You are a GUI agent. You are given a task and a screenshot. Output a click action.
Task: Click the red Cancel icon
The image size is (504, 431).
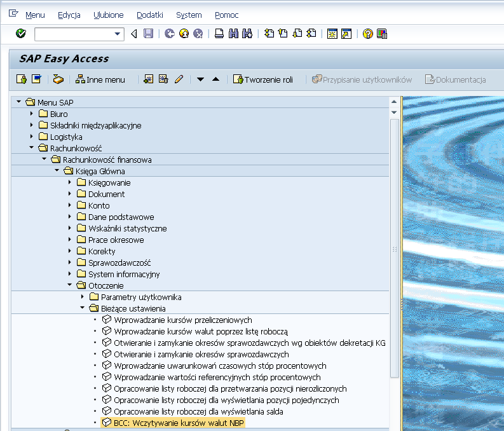198,34
